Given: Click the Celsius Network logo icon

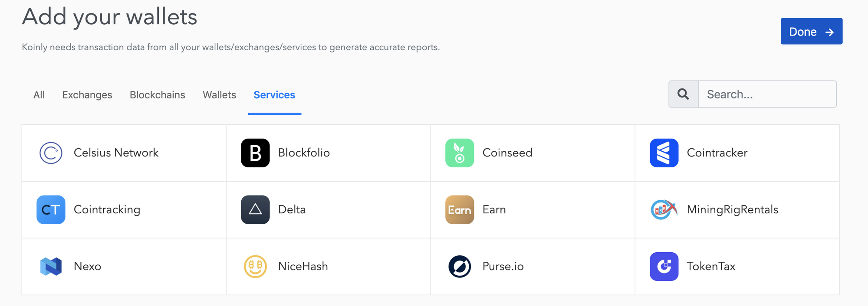Looking at the screenshot, I should pyautogui.click(x=51, y=153).
